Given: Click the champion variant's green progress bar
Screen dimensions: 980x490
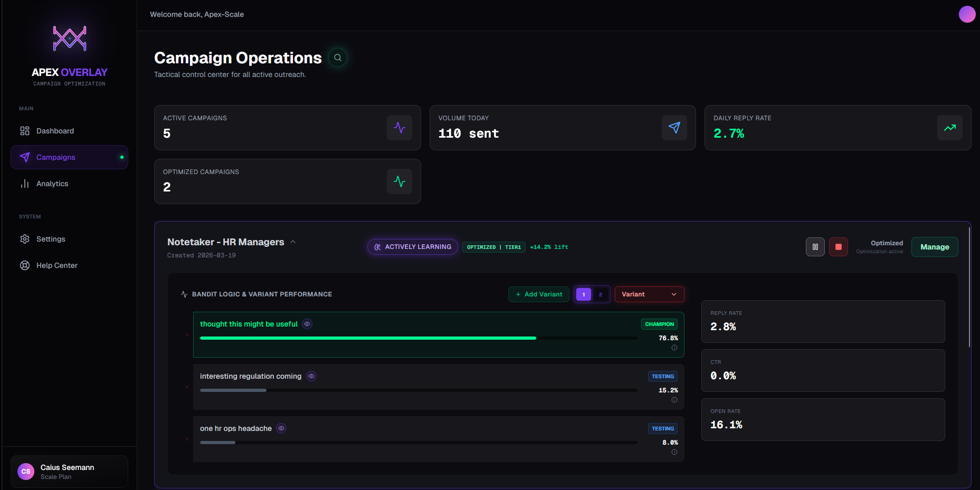Looking at the screenshot, I should coord(367,338).
